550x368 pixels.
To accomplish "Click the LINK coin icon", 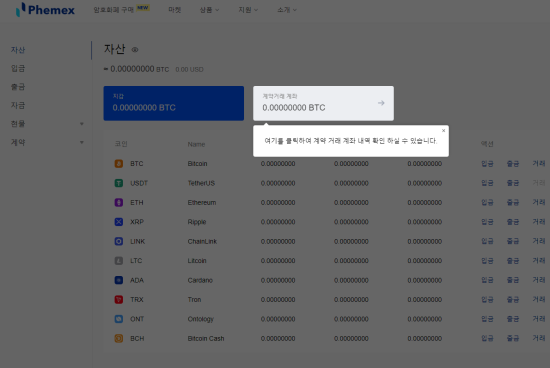I will click(119, 241).
